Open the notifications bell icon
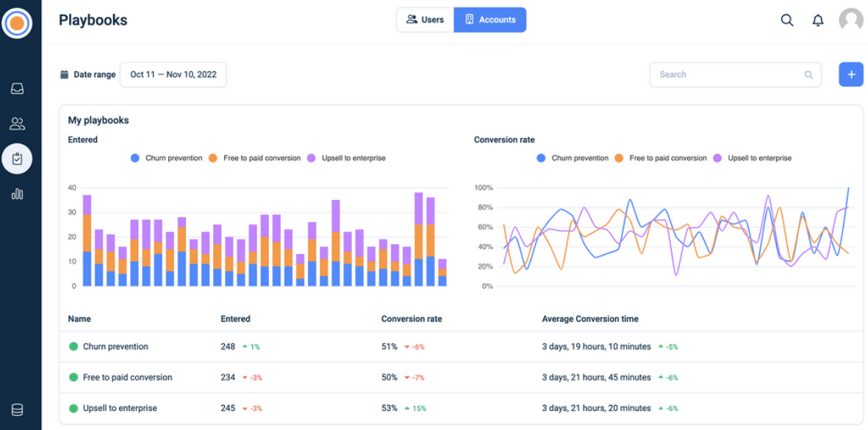 [x=818, y=21]
